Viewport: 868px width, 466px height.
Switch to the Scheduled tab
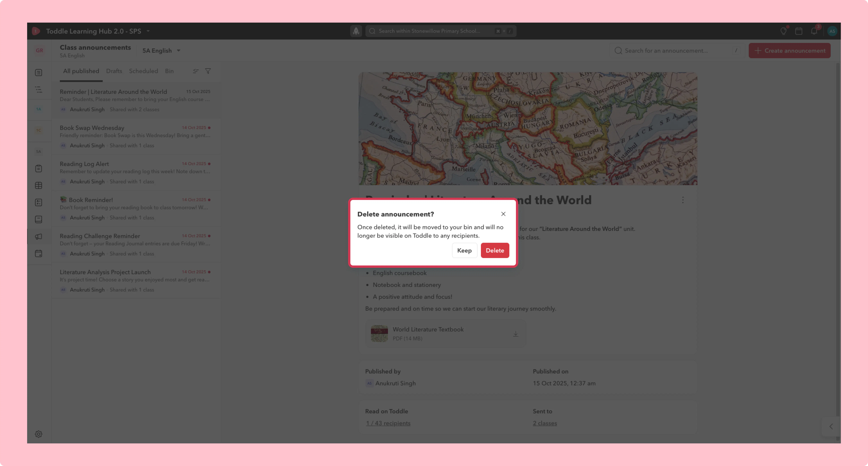(x=144, y=71)
